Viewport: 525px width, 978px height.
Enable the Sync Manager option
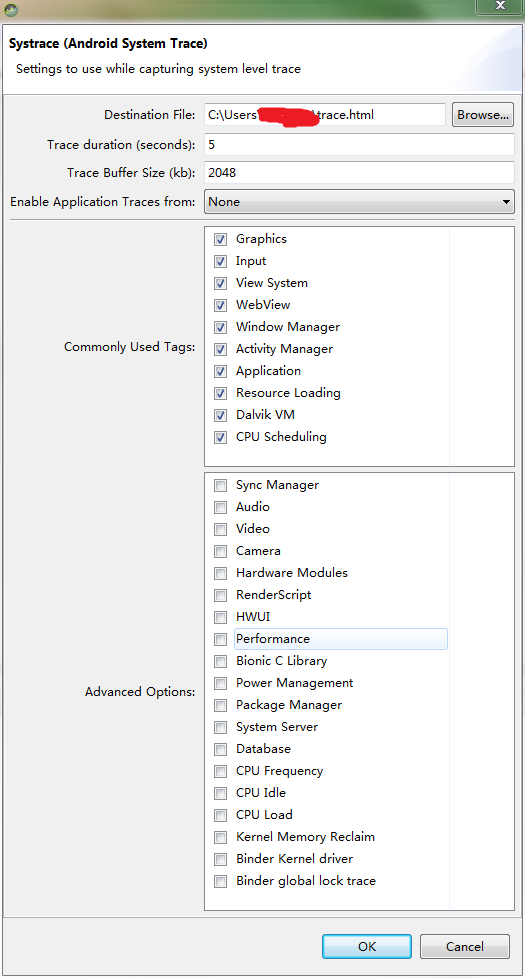(x=220, y=485)
